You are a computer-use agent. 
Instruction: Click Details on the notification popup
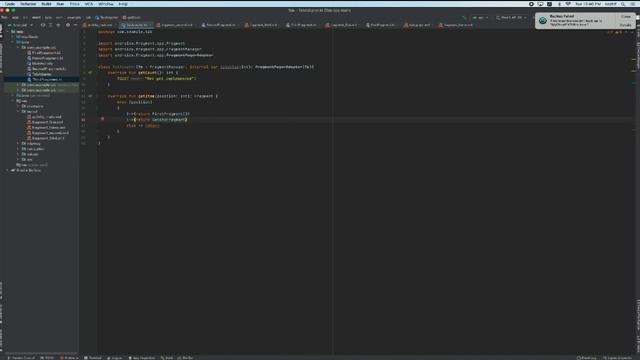(626, 25)
